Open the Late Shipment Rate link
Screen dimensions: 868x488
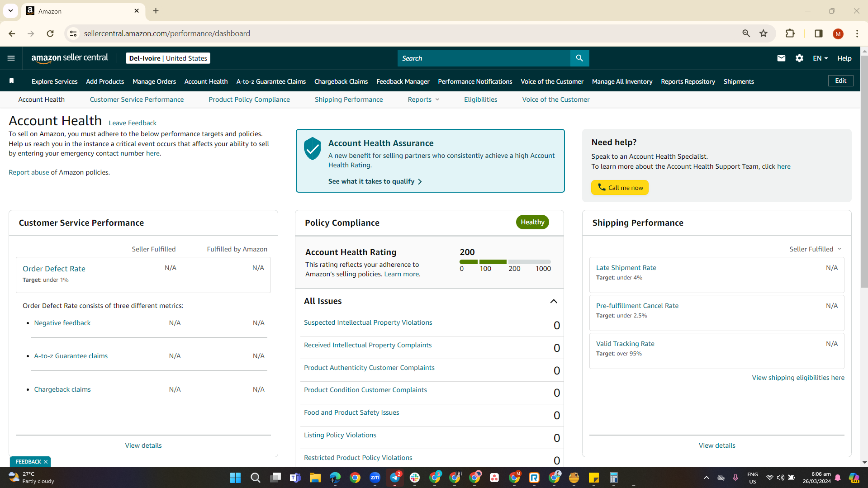pos(626,268)
